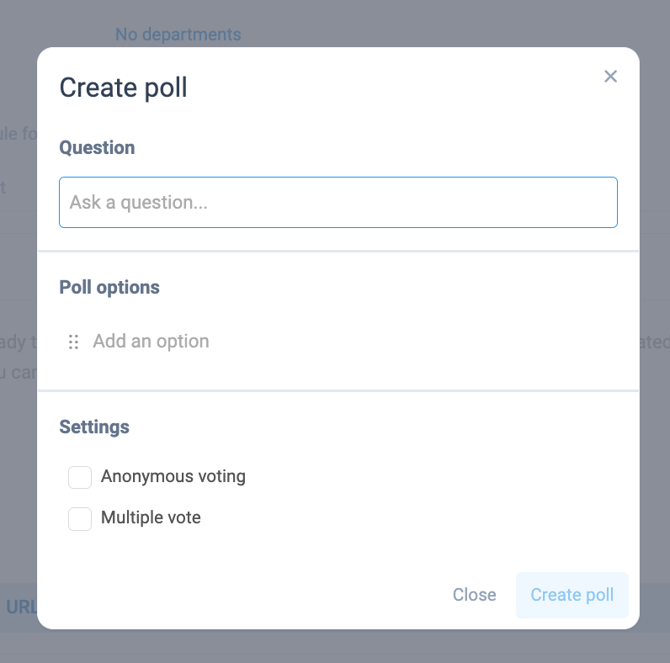Click the truncated background text 'ule fo'

point(19,133)
